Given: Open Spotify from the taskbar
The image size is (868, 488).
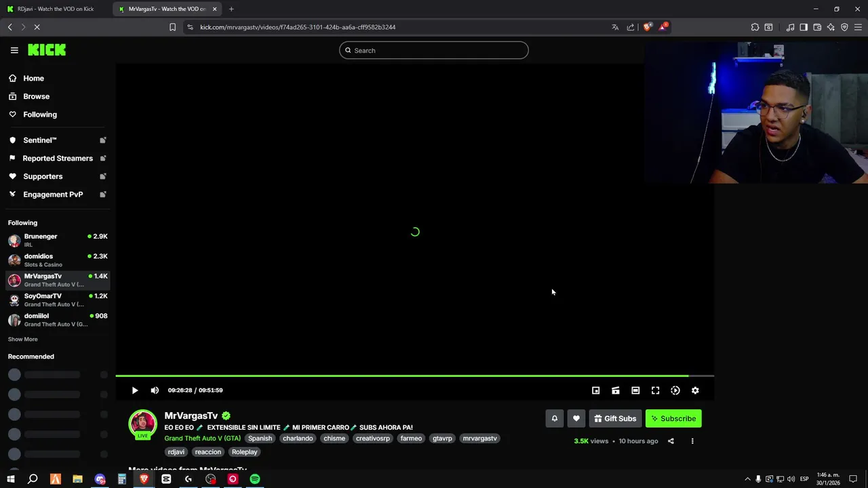Looking at the screenshot, I should 255,479.
